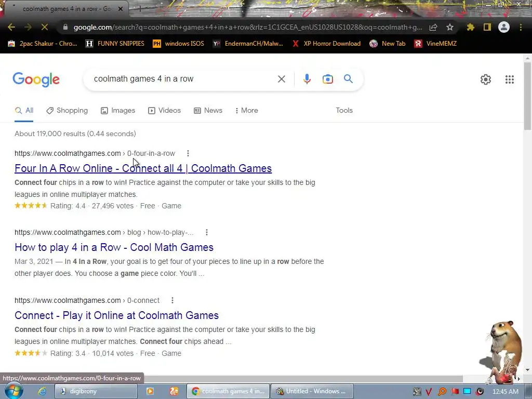
Task: Expand the More search filters menu
Action: pyautogui.click(x=247, y=110)
